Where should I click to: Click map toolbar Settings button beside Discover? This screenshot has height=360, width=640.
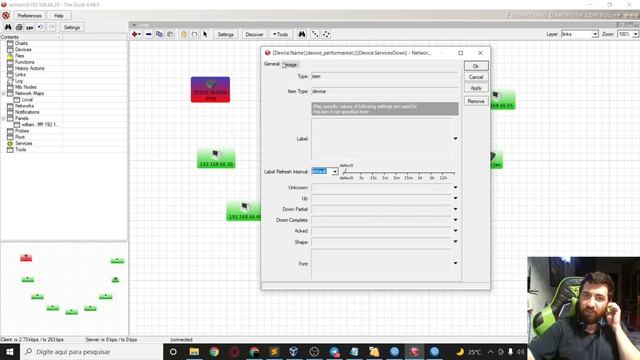(226, 34)
